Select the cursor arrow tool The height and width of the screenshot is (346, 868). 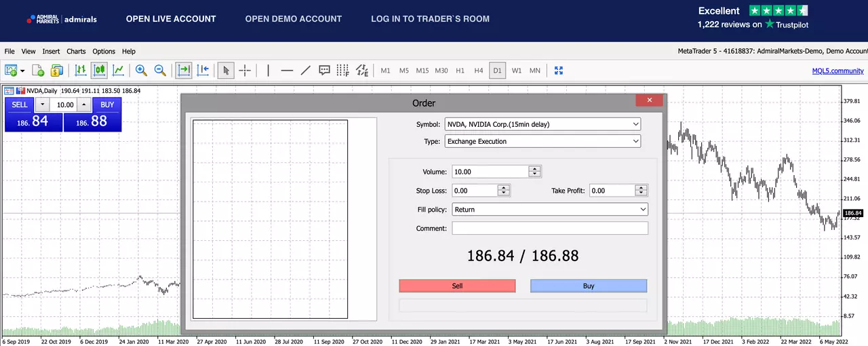point(226,70)
